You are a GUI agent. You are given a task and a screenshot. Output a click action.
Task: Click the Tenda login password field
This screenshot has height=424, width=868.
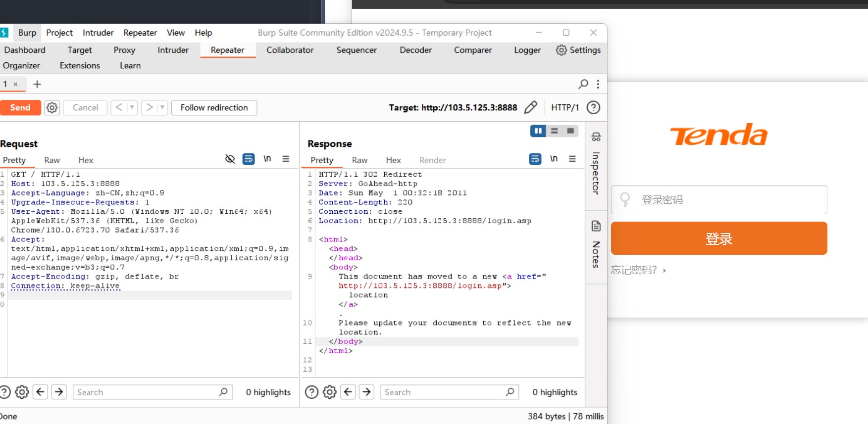(719, 200)
